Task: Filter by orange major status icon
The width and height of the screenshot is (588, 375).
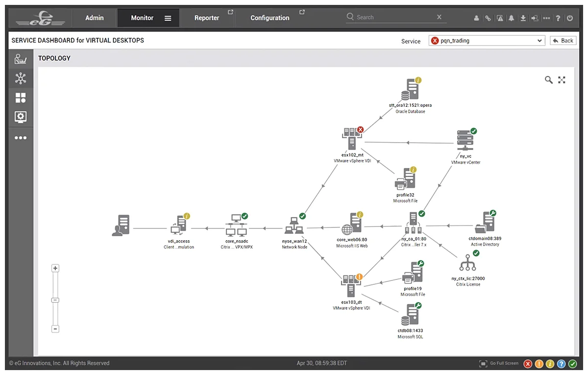Action: [x=539, y=364]
